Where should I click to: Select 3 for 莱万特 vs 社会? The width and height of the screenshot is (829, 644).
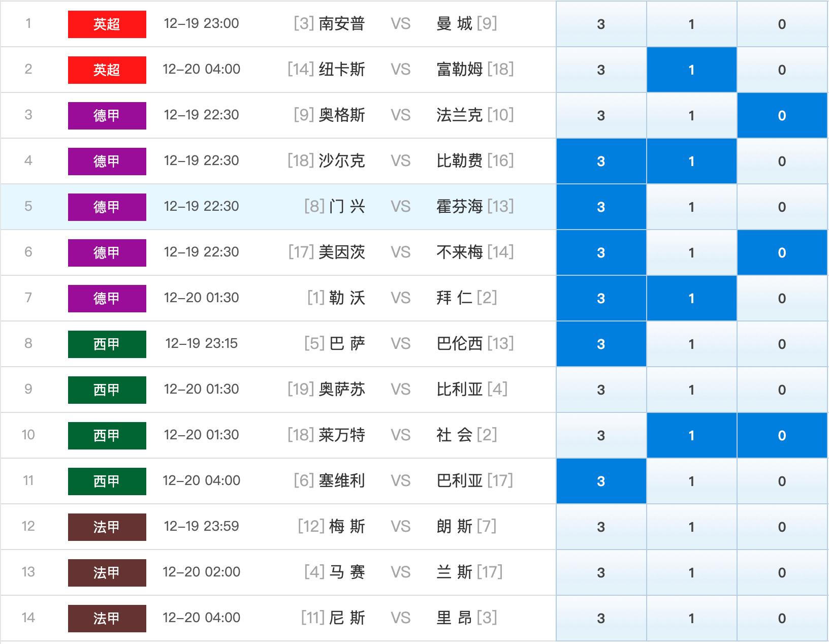(x=601, y=435)
